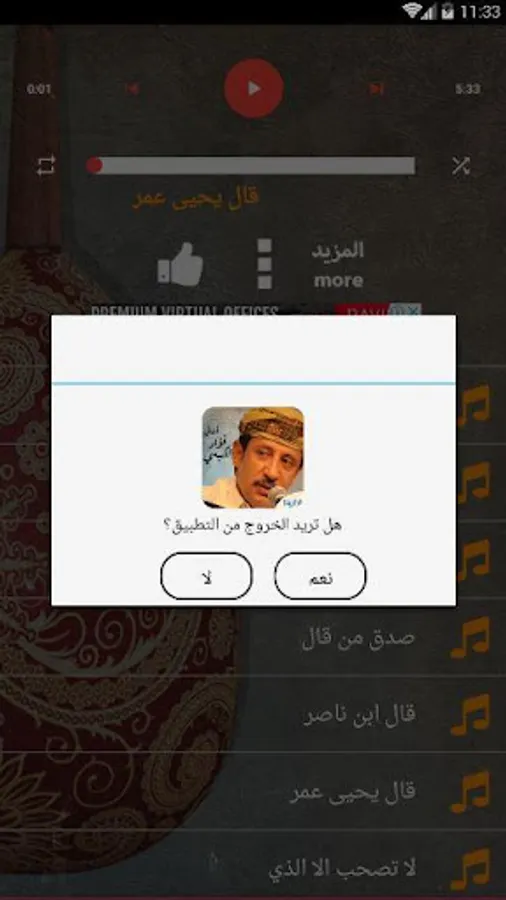This screenshot has width=506, height=900.
Task: Open the three-dot more menu
Action: (x=264, y=264)
